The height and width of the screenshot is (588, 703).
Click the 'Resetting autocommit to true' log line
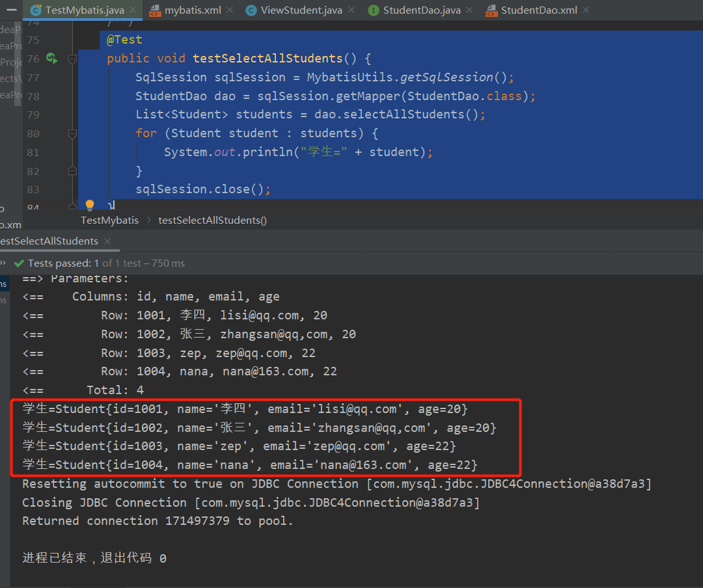coord(337,484)
